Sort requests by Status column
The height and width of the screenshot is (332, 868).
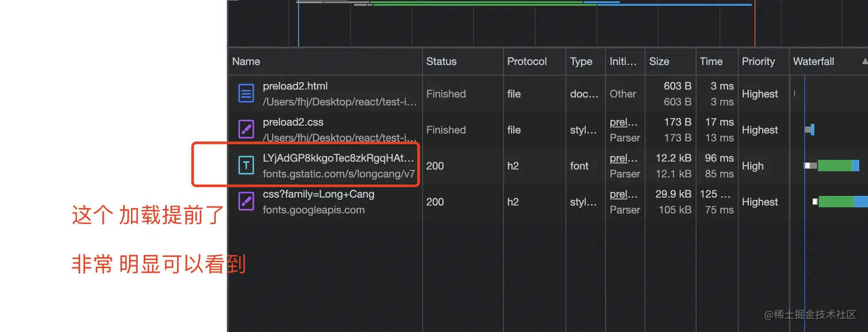point(441,61)
